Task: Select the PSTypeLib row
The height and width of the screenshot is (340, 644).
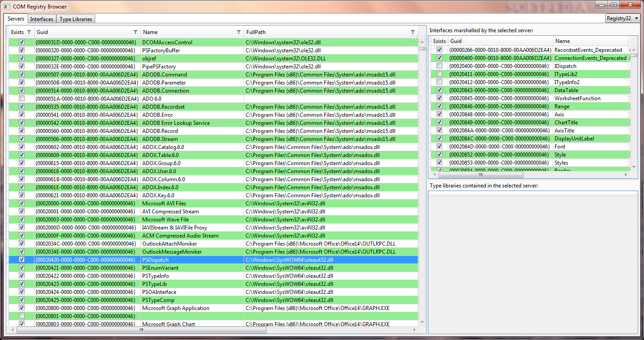Action: click(213, 284)
